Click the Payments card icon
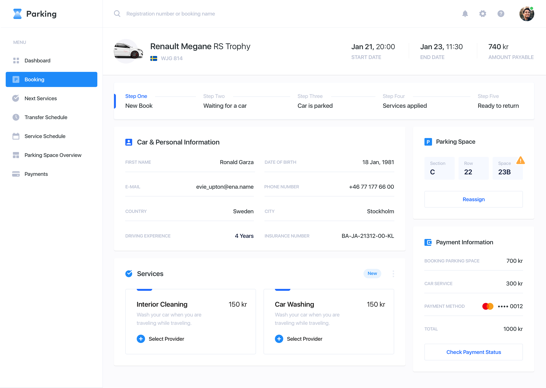Image resolution: width=546 pixels, height=388 pixels. click(16, 174)
